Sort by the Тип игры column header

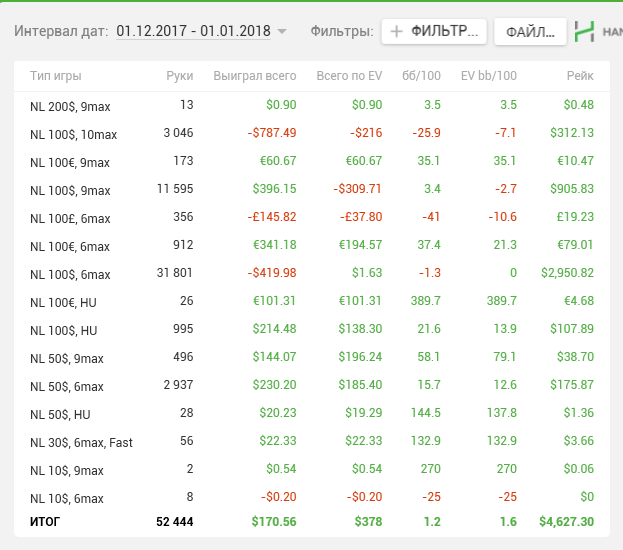(56, 76)
